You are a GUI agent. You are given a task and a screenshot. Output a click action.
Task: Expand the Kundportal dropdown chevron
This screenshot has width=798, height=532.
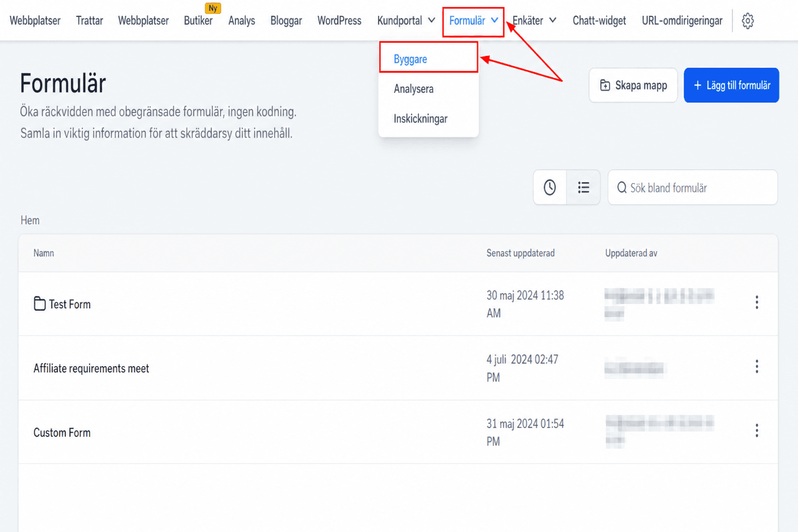(431, 20)
